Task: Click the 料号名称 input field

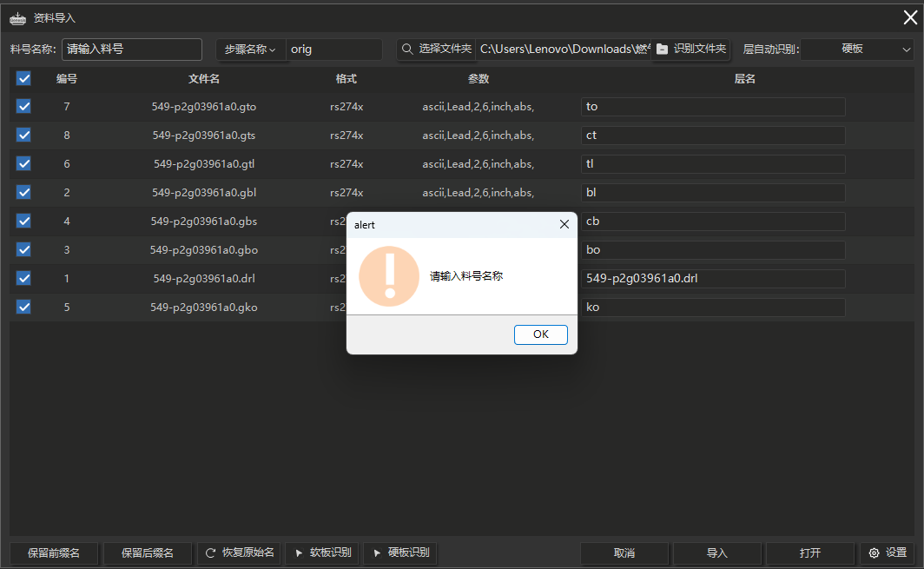Action: (x=131, y=50)
